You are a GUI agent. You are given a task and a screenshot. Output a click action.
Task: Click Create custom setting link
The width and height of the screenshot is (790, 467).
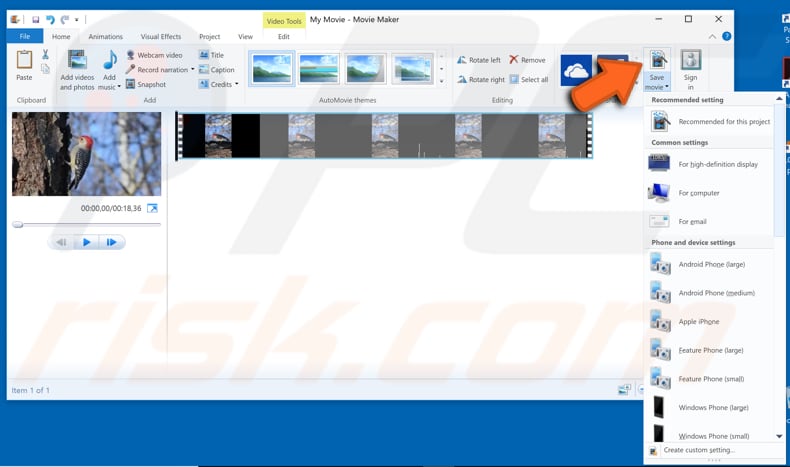(x=699, y=450)
